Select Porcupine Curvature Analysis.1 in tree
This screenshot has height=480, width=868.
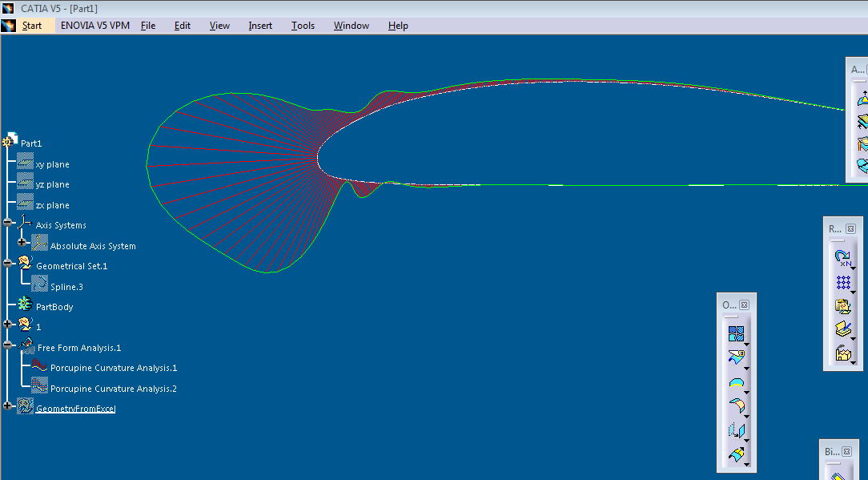pyautogui.click(x=113, y=368)
